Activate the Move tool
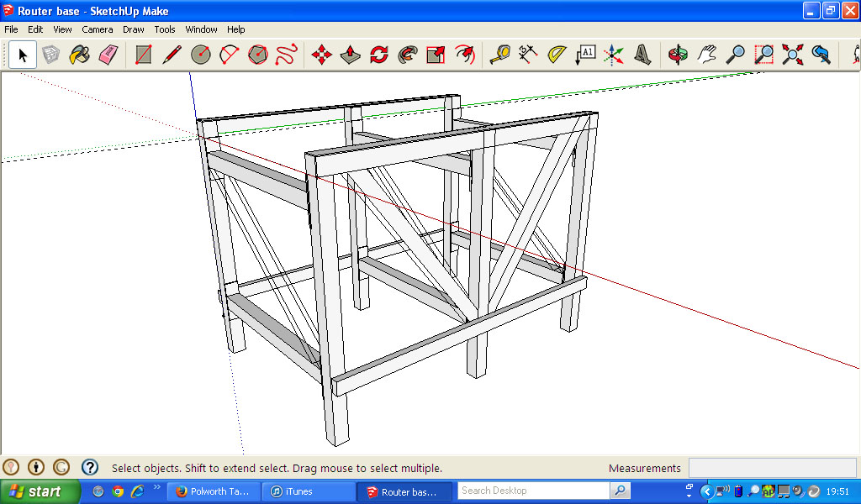 coord(321,55)
